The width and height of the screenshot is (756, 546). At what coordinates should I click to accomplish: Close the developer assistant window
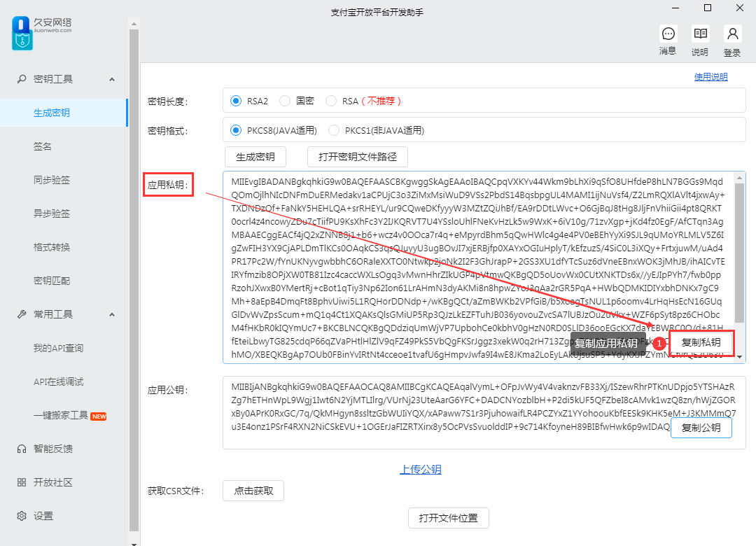(x=740, y=8)
